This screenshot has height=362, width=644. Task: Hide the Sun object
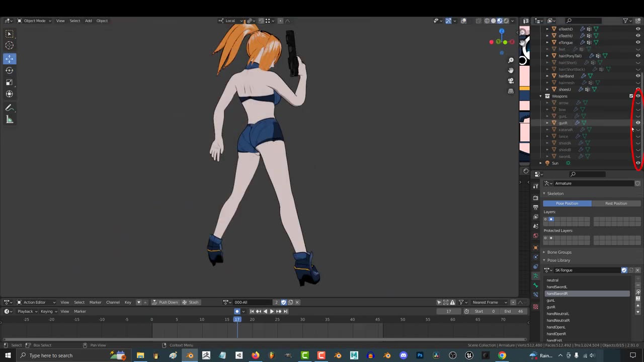(638, 163)
